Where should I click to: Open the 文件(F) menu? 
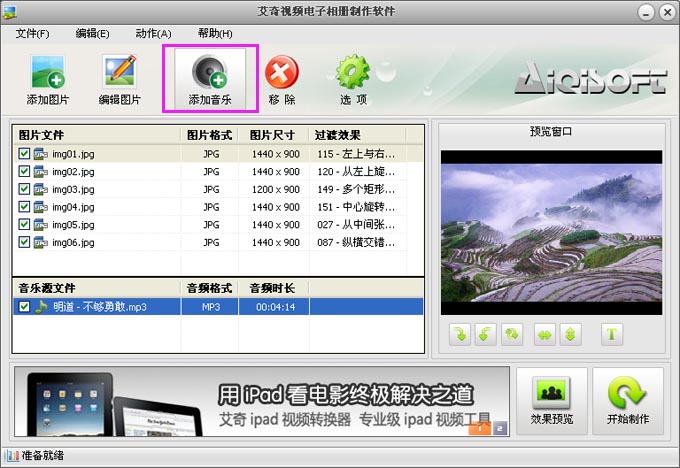[33, 33]
